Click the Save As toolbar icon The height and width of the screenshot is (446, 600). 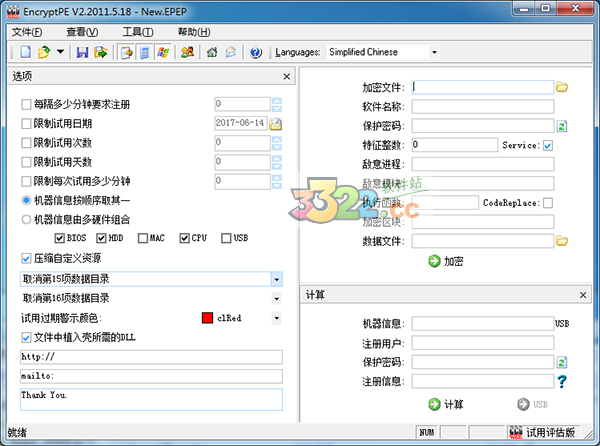(101, 52)
